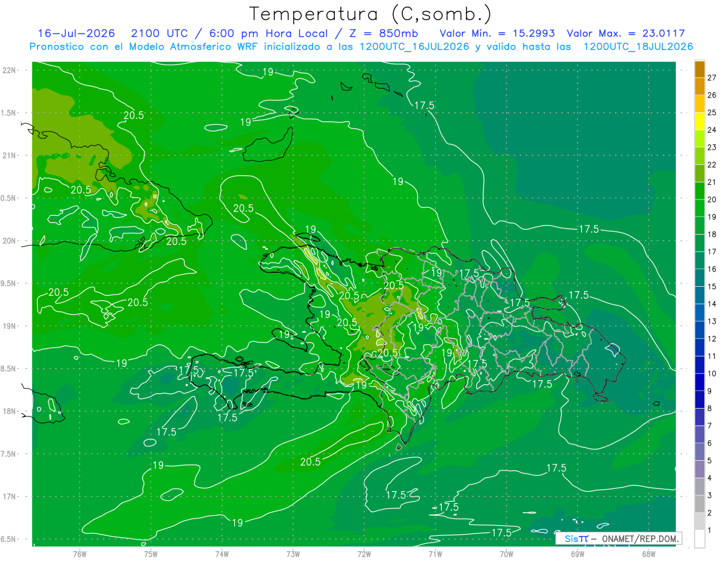This screenshot has width=728, height=562.
Task: Click the 18N latitude axis label
Action: pyautogui.click(x=10, y=411)
